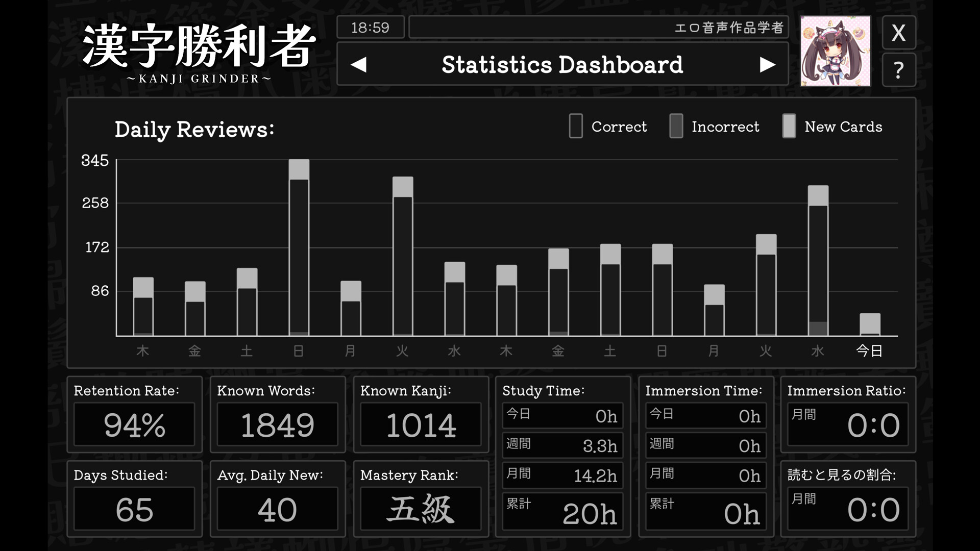The height and width of the screenshot is (551, 980).
Task: Click the clock showing 18:59
Action: [x=371, y=27]
